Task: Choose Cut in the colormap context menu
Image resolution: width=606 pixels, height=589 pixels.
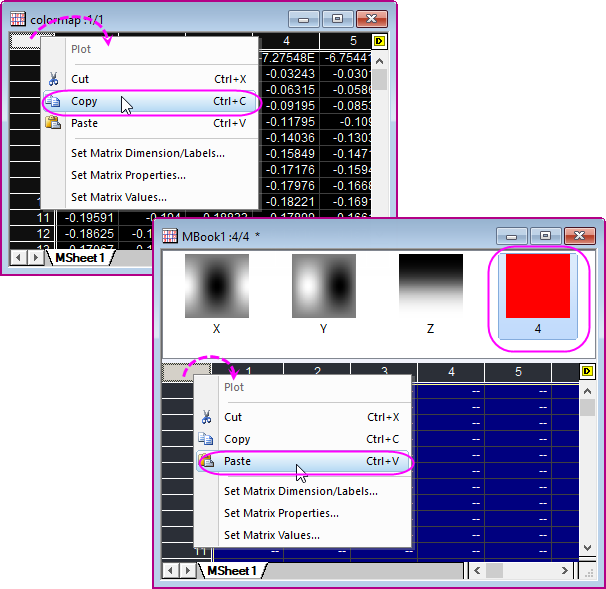Action: [x=150, y=79]
